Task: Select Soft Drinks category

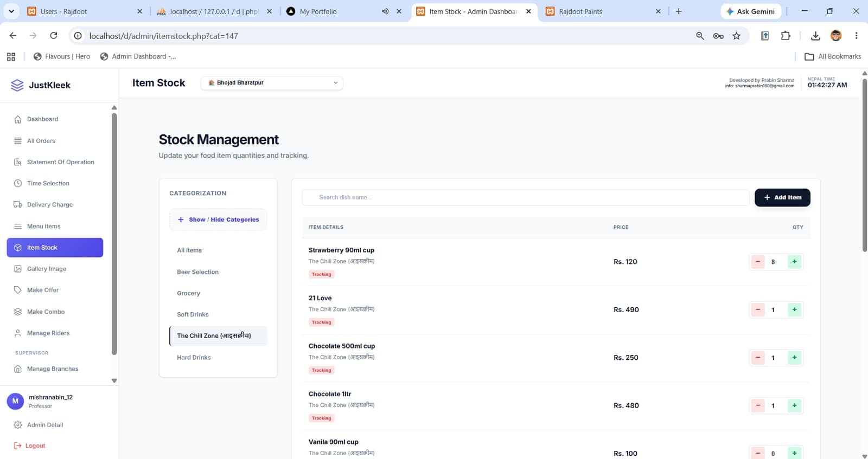Action: pyautogui.click(x=218, y=314)
